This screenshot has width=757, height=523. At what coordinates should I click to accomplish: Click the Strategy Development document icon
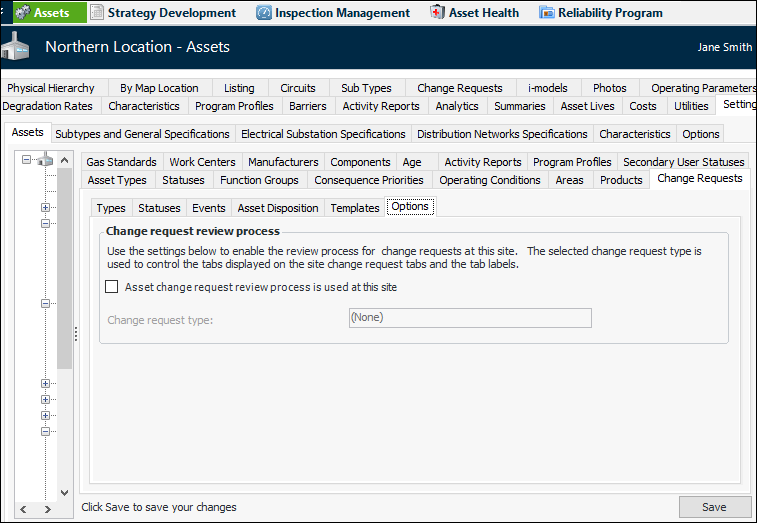coord(97,13)
